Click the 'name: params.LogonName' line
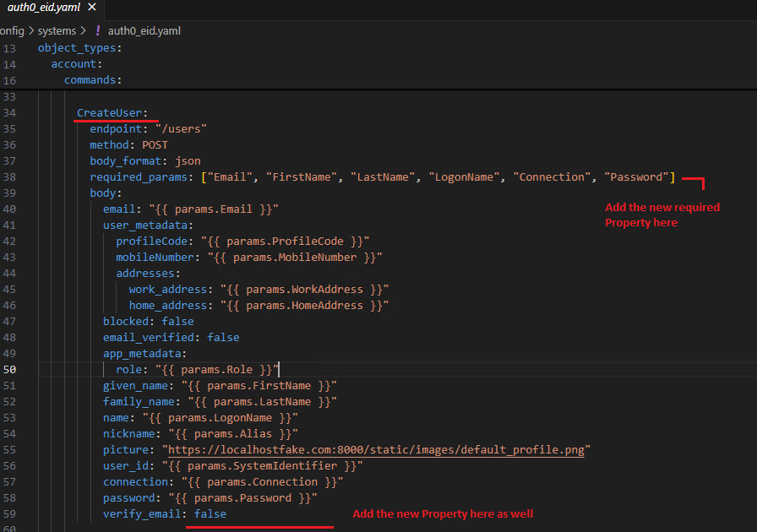 [x=200, y=417]
